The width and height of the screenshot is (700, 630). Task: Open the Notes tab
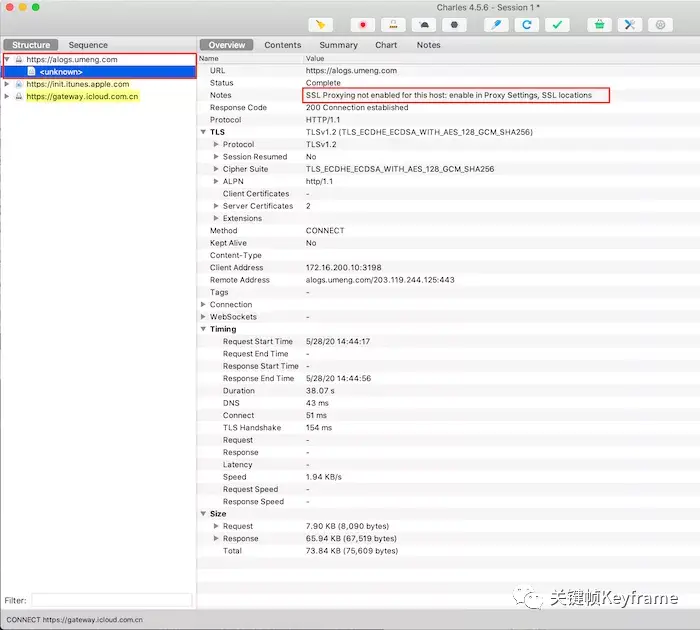[429, 45]
